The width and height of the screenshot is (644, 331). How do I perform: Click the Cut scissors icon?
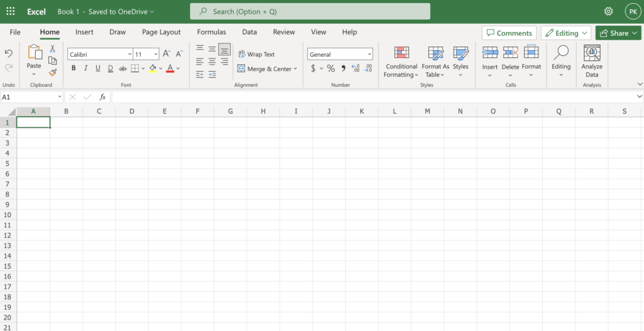53,48
